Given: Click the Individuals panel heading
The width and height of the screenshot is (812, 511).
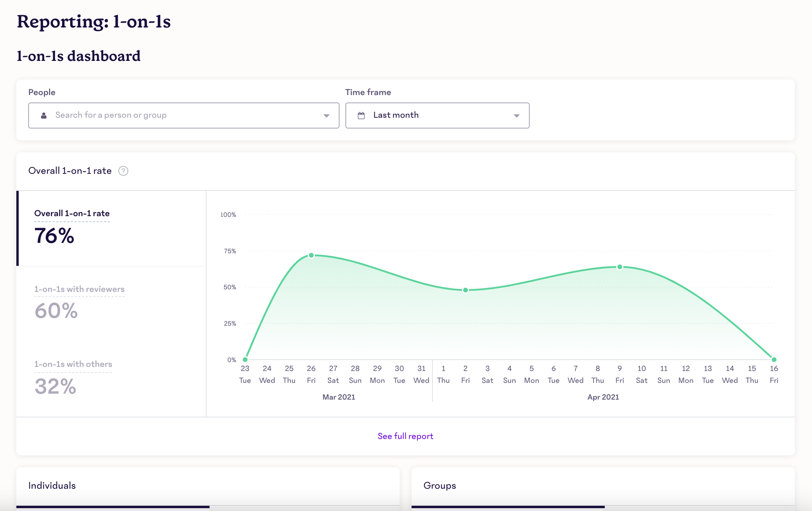Looking at the screenshot, I should pyautogui.click(x=52, y=485).
